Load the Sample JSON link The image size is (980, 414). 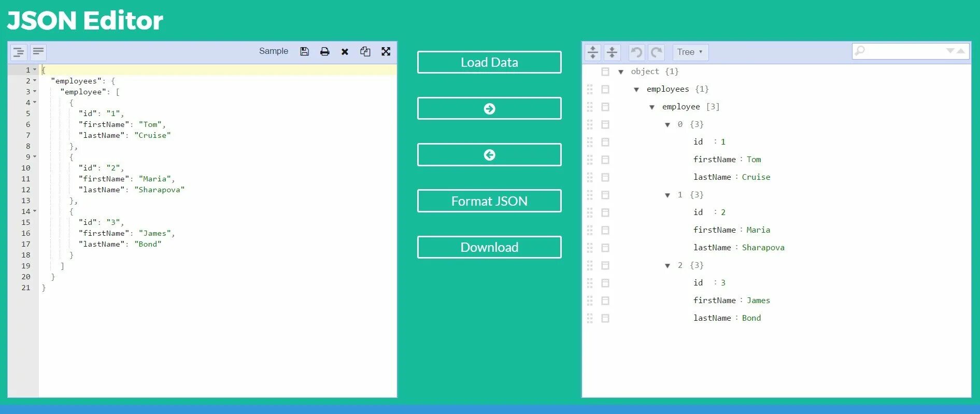[274, 51]
